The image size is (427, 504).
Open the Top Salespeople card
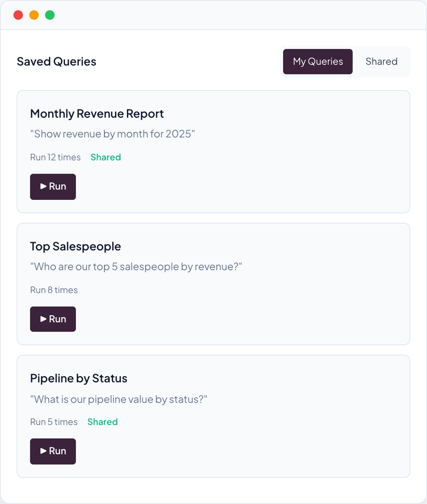pos(213,246)
